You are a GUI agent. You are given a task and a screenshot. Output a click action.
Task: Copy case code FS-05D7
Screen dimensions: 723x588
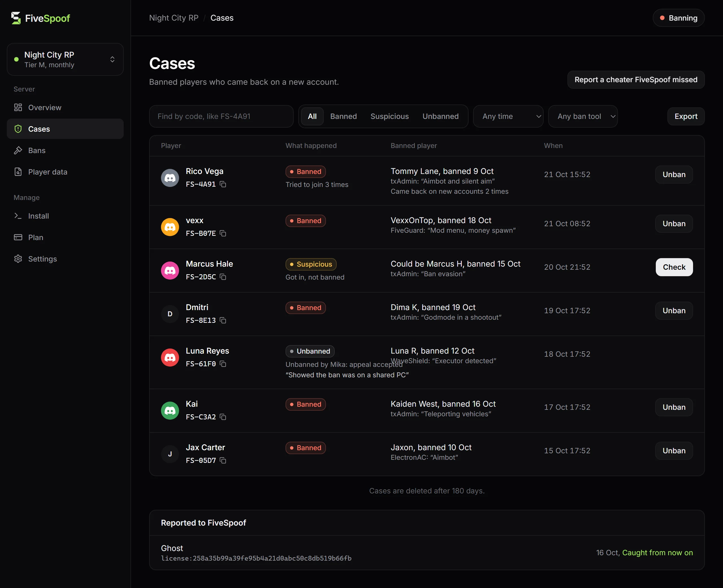[x=223, y=460]
